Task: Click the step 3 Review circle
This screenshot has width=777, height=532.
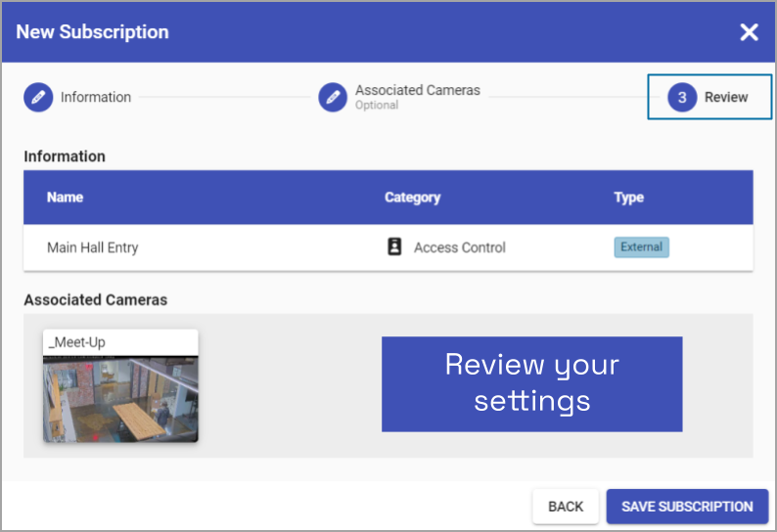Action: pyautogui.click(x=682, y=97)
